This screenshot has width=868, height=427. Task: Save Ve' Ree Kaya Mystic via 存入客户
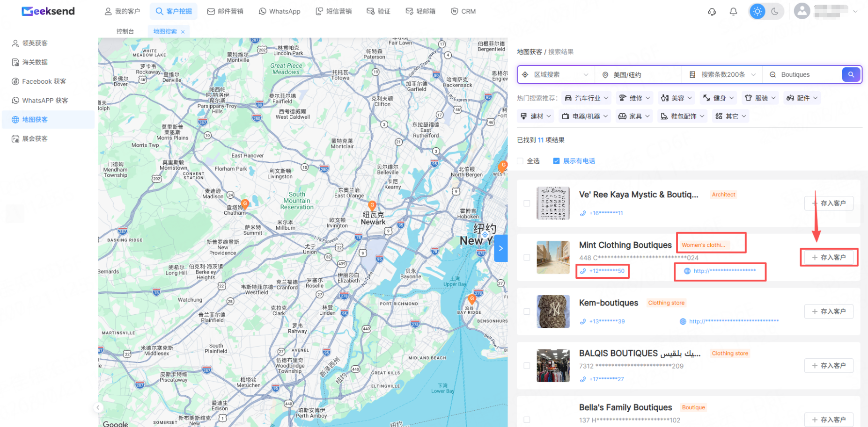[829, 203]
